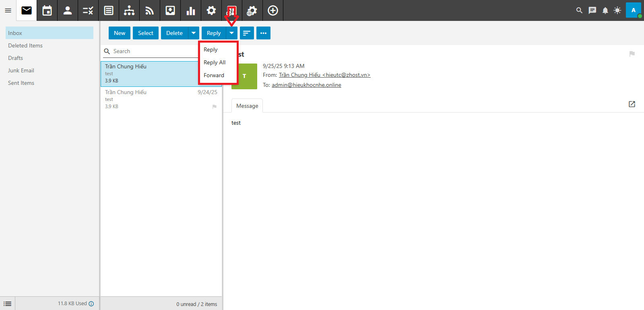Open the hierarchy tree section icon

[129, 10]
